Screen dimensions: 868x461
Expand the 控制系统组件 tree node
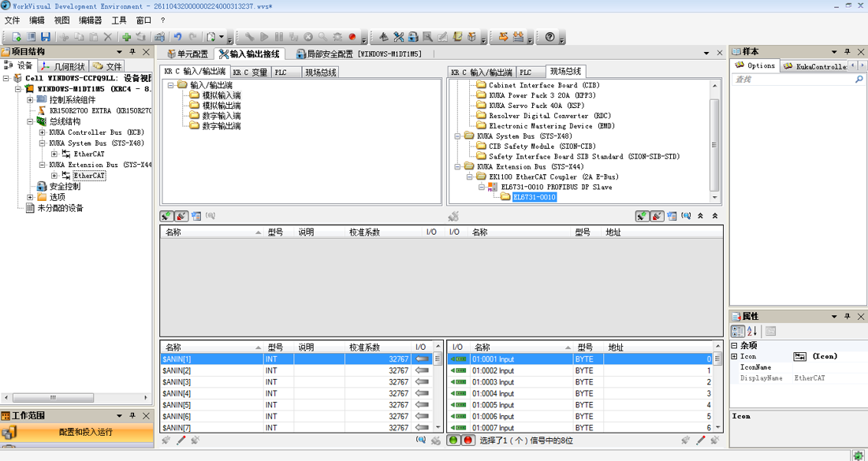[30, 100]
